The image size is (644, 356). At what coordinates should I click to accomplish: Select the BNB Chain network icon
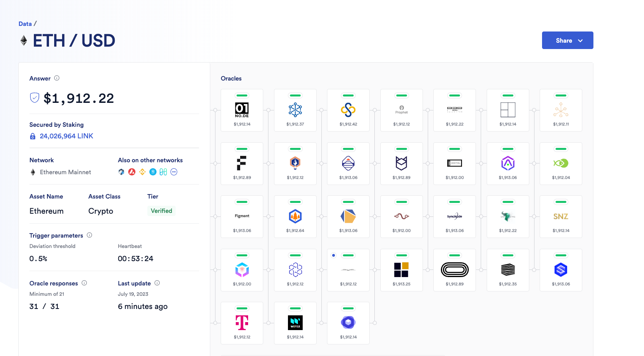click(142, 172)
